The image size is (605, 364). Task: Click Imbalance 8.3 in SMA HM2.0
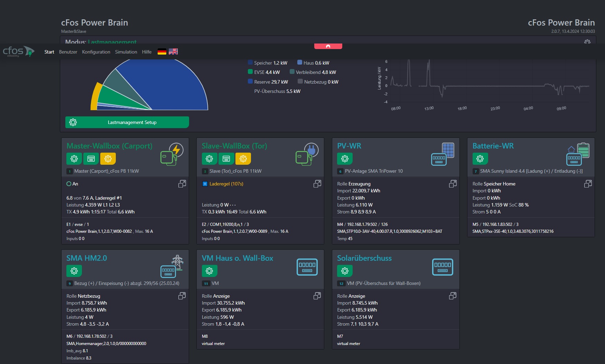point(79,358)
